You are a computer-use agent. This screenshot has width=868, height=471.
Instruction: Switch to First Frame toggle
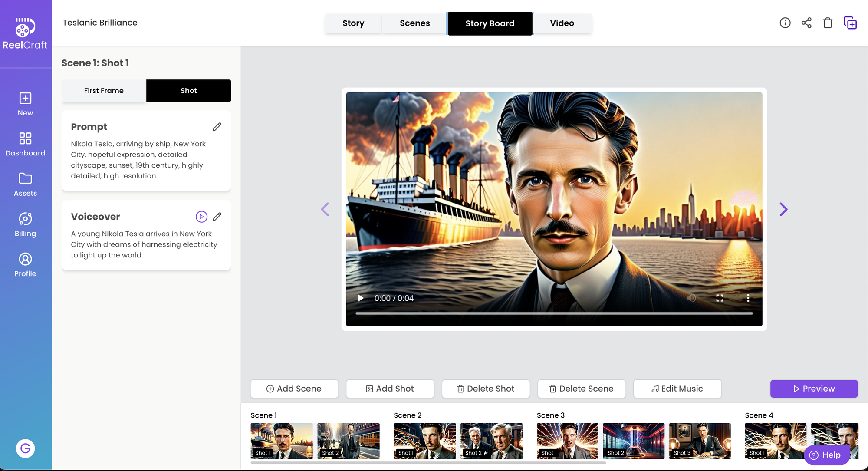tap(103, 90)
